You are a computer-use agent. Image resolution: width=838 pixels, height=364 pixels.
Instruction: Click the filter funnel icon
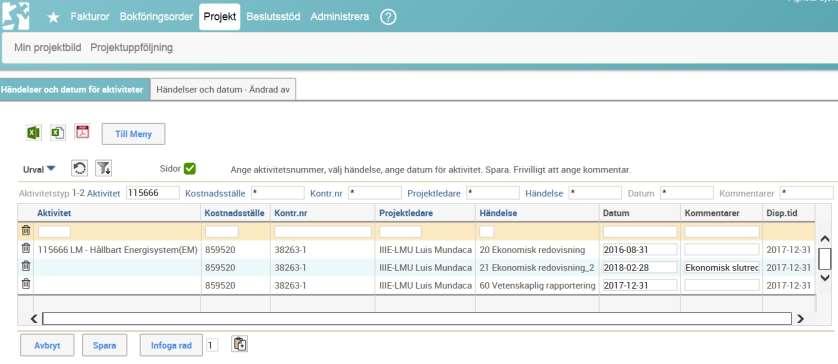(103, 168)
